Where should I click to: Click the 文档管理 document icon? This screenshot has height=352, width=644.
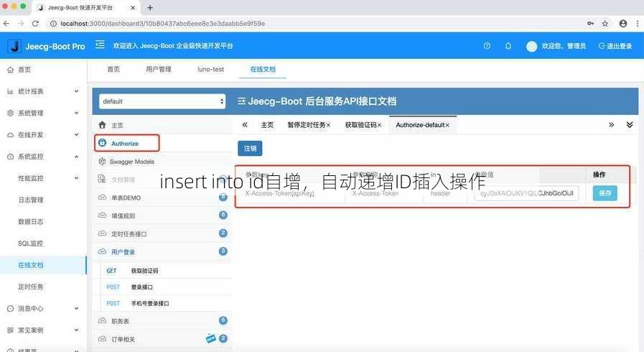[x=102, y=179]
